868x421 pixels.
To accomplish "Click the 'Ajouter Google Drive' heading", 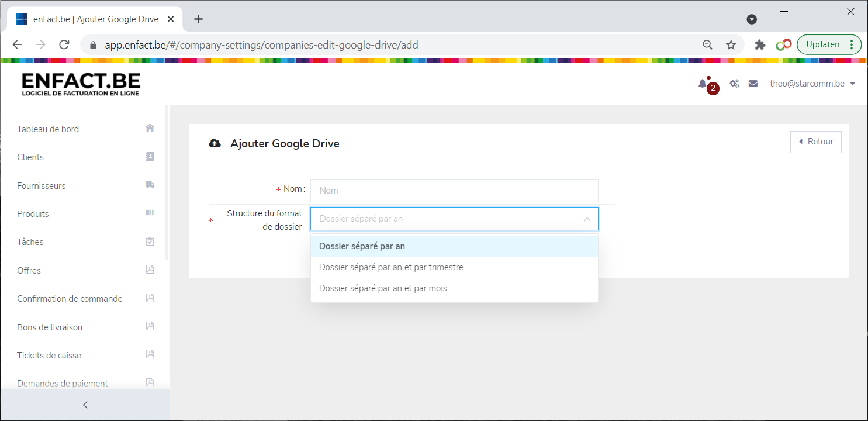I will [x=285, y=143].
